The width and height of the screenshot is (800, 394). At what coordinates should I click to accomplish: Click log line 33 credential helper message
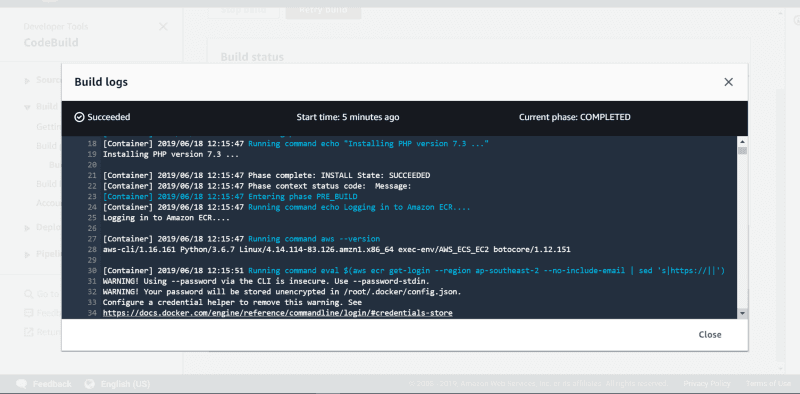pos(233,302)
